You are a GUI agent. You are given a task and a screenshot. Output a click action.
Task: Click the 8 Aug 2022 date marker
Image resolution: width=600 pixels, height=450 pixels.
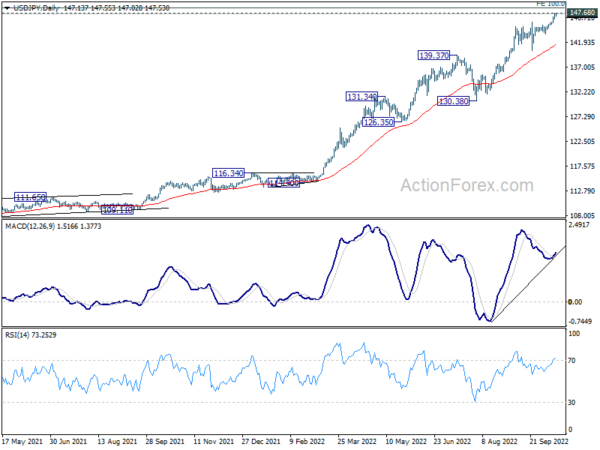tap(499, 442)
